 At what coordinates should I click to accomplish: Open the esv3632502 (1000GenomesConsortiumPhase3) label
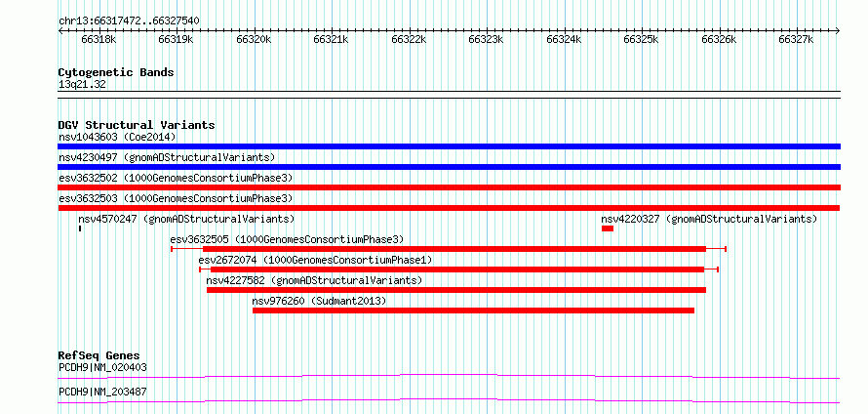tap(176, 178)
